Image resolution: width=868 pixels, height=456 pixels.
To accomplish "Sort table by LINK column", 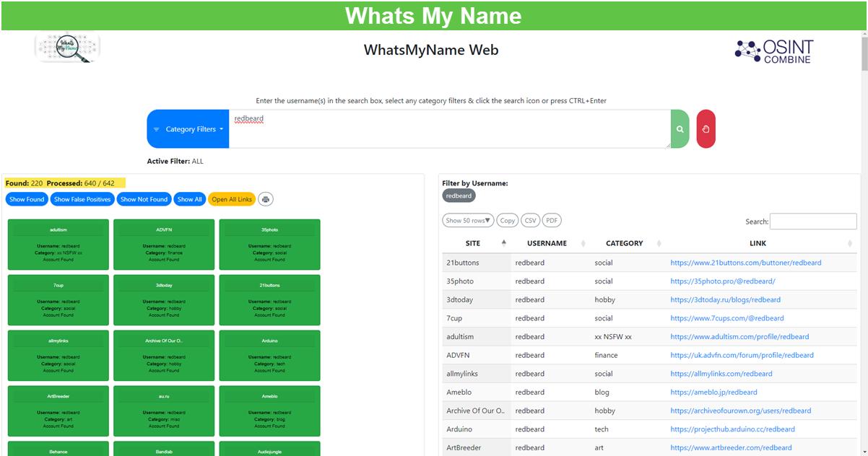I will [761, 243].
